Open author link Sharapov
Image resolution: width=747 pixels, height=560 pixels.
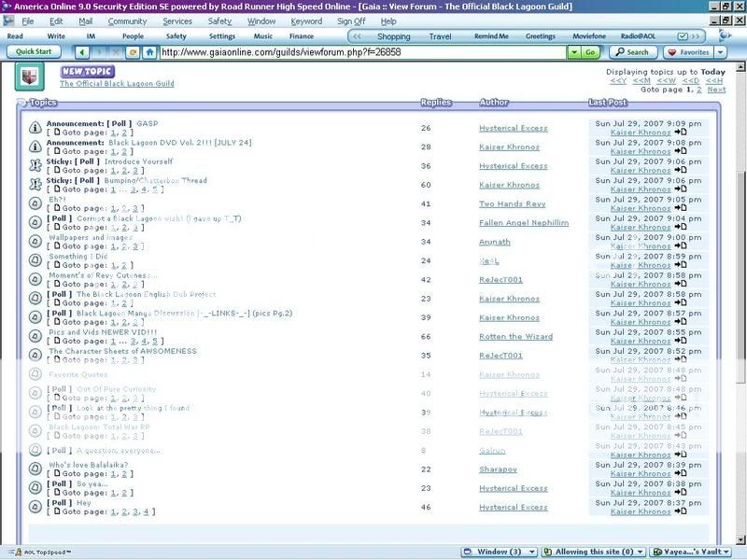[498, 469]
